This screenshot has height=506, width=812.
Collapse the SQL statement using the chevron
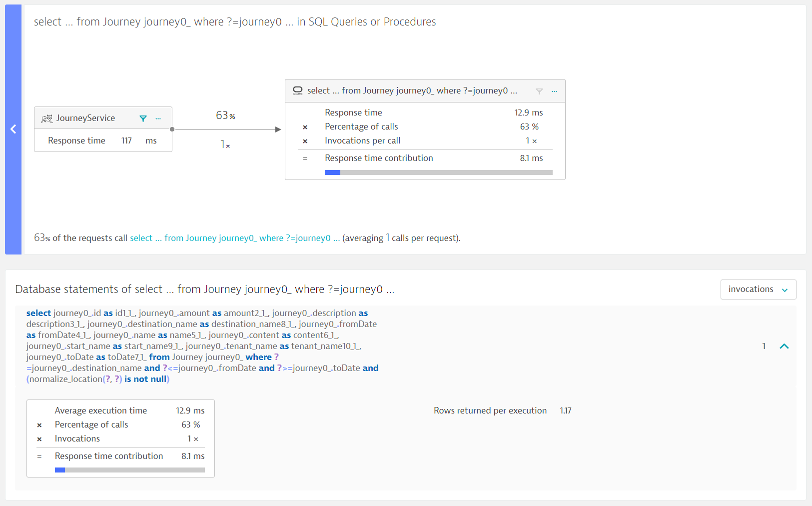pos(785,345)
